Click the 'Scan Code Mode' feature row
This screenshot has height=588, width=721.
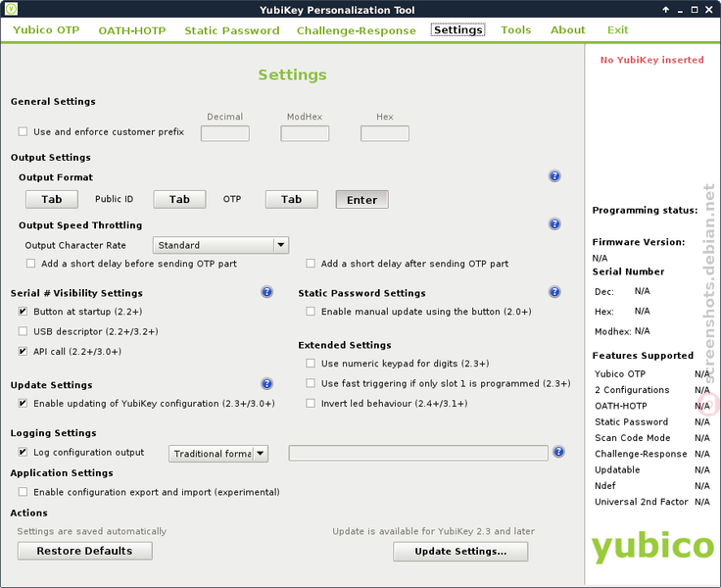click(652, 437)
